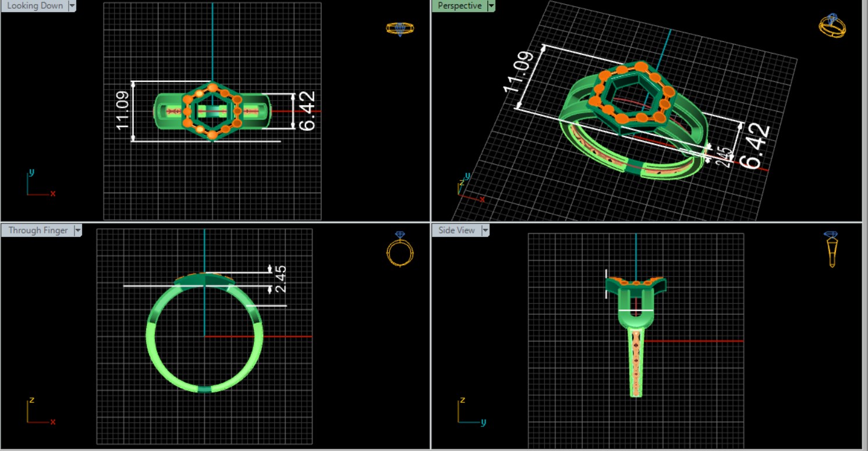The height and width of the screenshot is (451, 868).
Task: Click the Side View viewport title
Action: click(456, 230)
